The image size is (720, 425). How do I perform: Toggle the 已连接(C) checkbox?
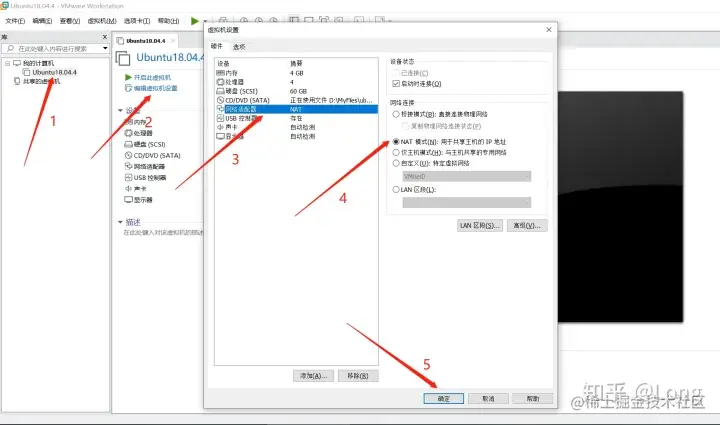396,73
